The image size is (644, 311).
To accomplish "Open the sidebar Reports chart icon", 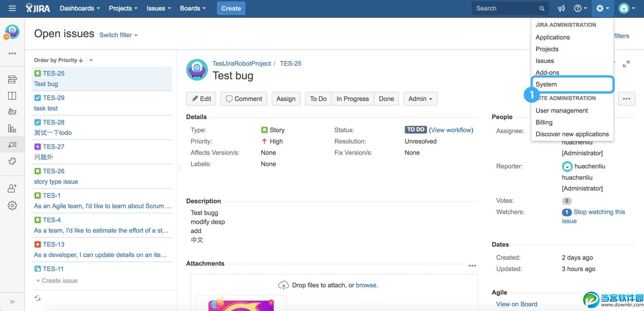I will click(x=13, y=129).
